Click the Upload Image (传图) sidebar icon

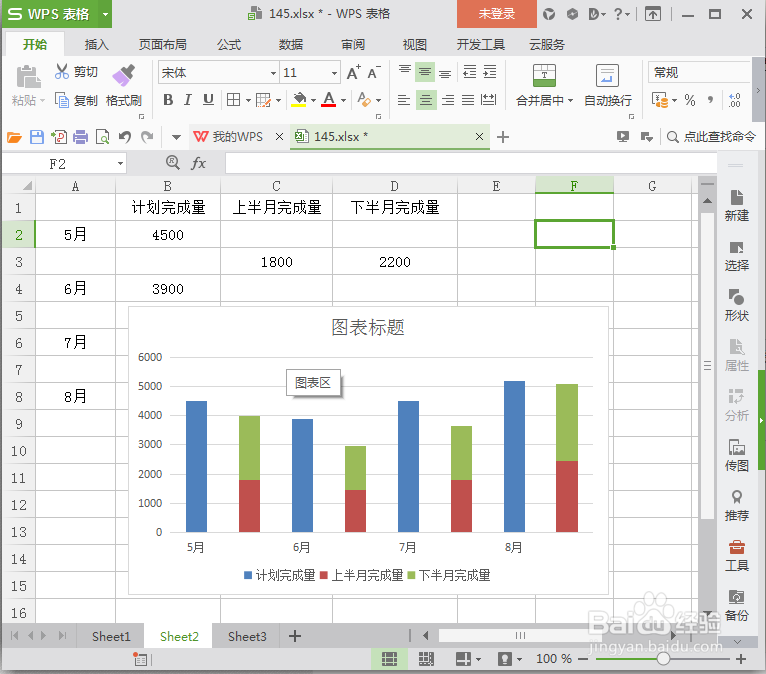tap(736, 447)
